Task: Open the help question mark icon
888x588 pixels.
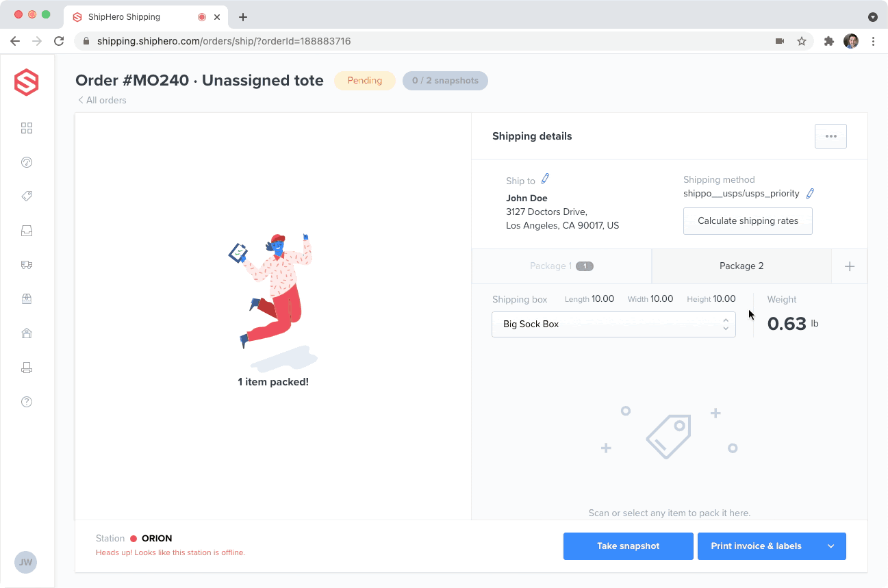Action: [27, 402]
